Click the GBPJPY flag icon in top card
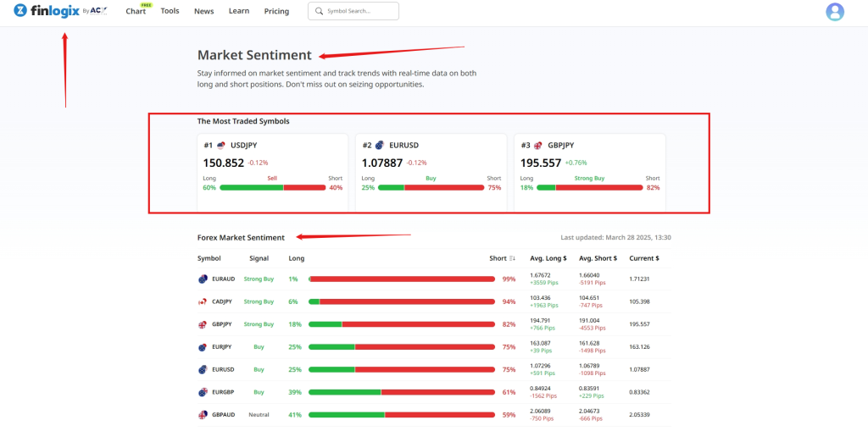The image size is (868, 431). (x=538, y=146)
